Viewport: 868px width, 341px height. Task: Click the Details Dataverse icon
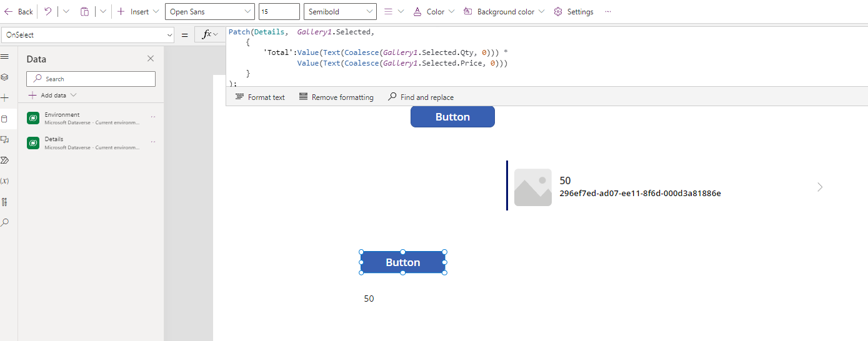click(x=33, y=143)
